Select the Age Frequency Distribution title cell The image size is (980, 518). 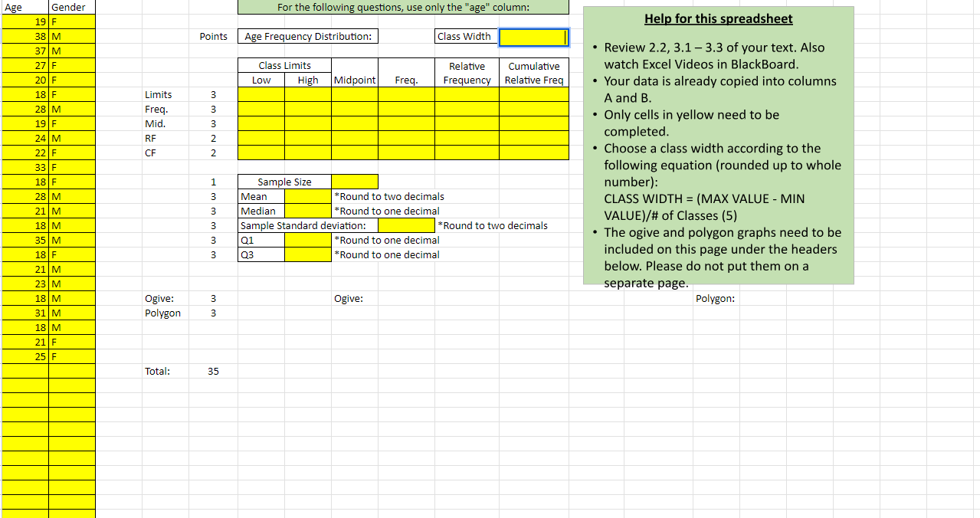tap(306, 36)
